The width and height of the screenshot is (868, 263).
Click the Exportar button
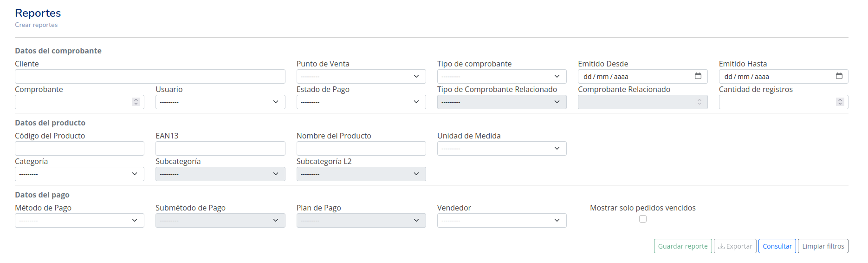tap(735, 246)
